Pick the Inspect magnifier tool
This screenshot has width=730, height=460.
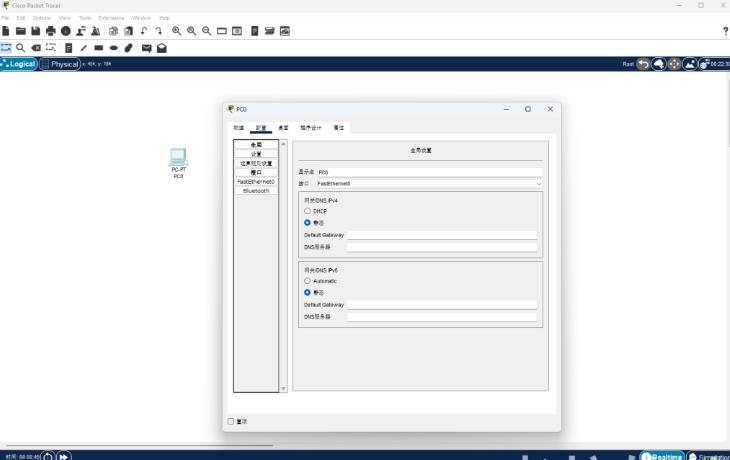tap(20, 48)
